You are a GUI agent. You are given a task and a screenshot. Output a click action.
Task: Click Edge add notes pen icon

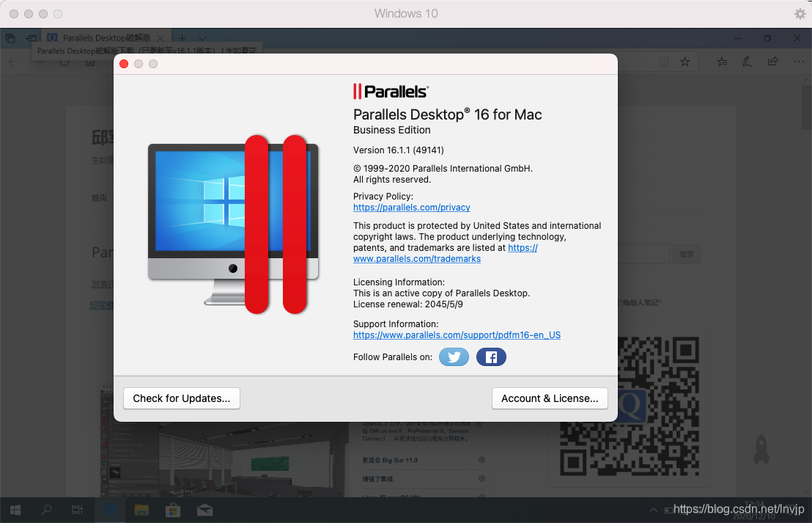click(747, 62)
